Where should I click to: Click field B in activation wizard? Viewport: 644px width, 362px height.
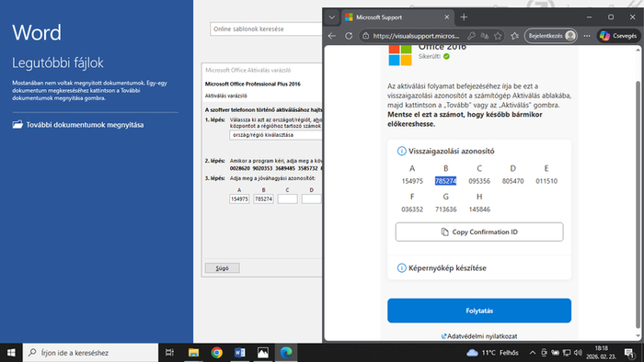click(x=263, y=198)
